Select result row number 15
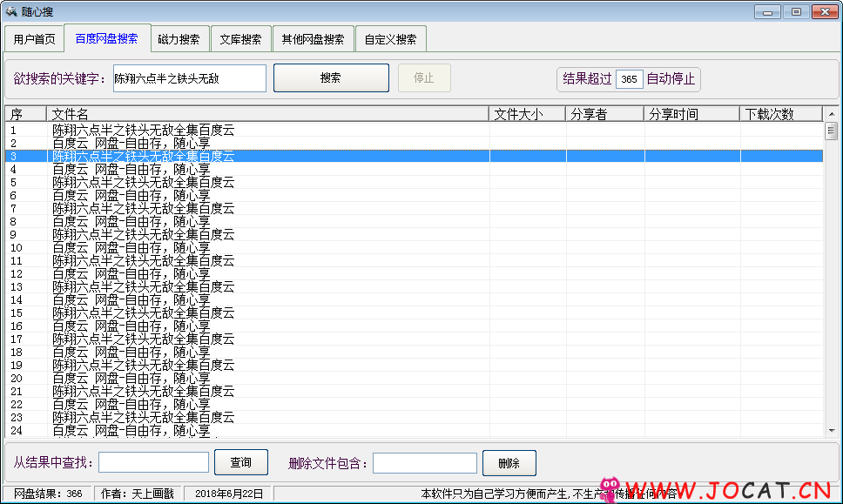This screenshot has width=843, height=504. click(x=414, y=312)
